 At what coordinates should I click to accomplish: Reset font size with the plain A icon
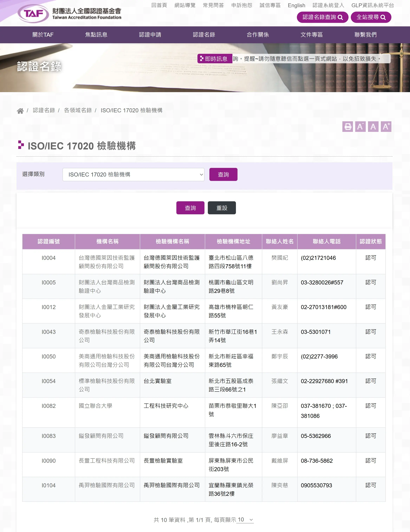[373, 127]
